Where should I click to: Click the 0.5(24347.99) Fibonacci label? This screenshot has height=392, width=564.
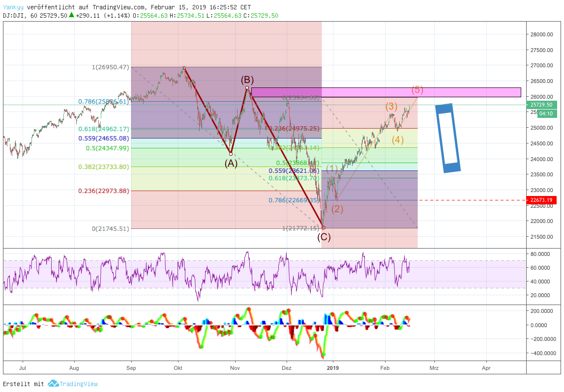[107, 148]
